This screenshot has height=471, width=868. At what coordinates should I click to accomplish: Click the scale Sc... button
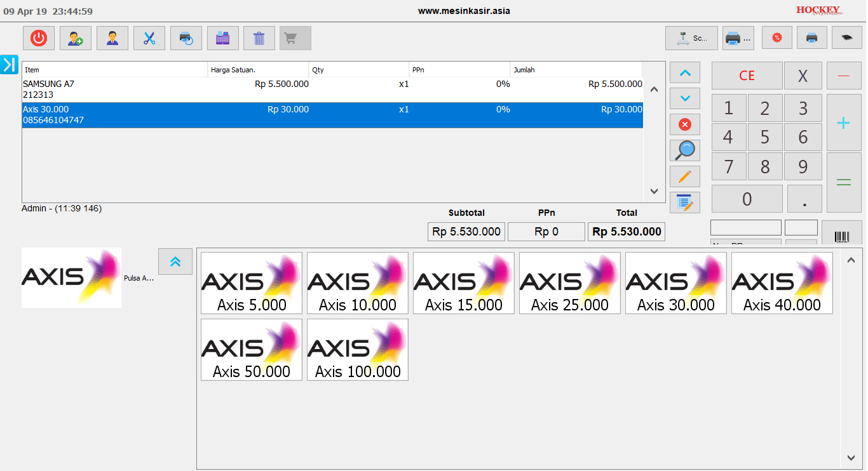click(691, 38)
